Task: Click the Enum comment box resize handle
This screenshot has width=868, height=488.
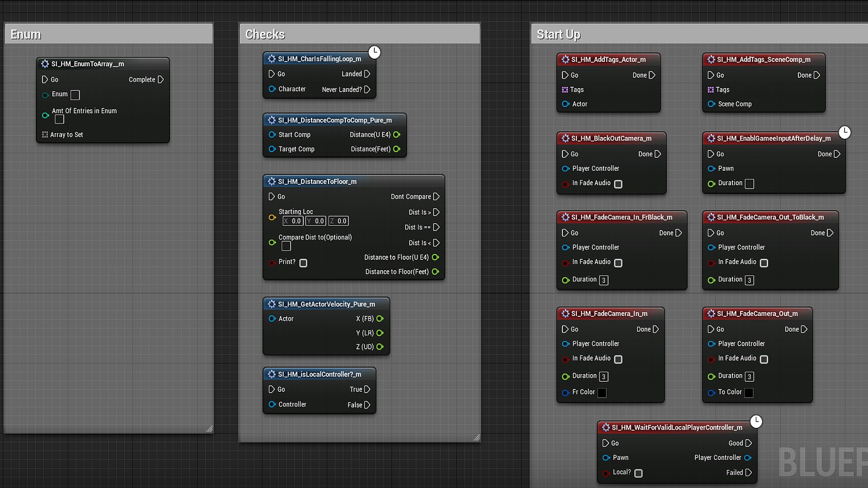Action: (209, 428)
